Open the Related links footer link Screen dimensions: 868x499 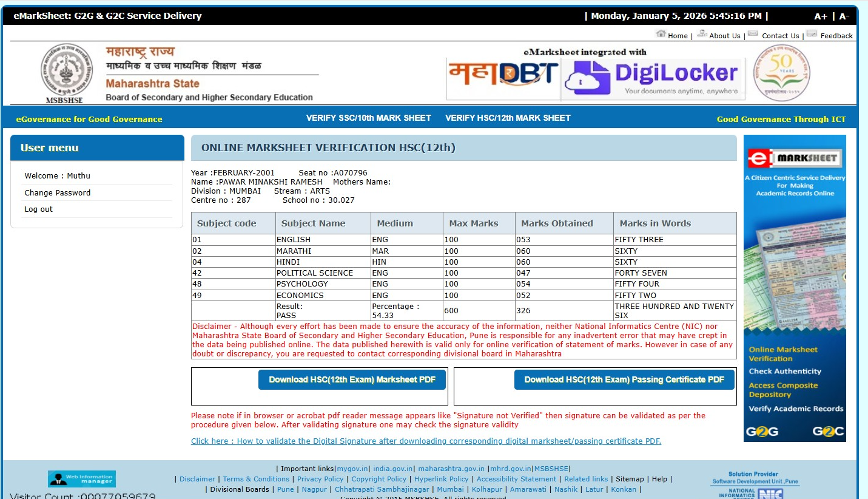coord(586,479)
